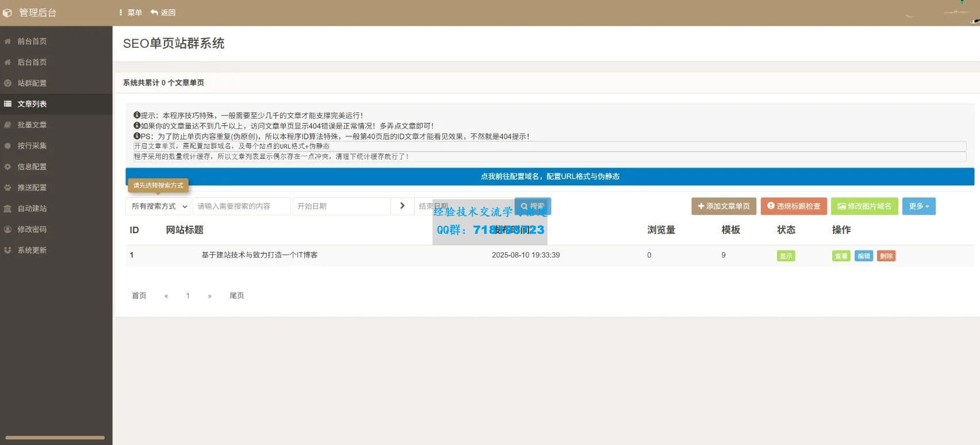The height and width of the screenshot is (445, 980).
Task: Click the 开始日期 date field
Action: tap(342, 206)
